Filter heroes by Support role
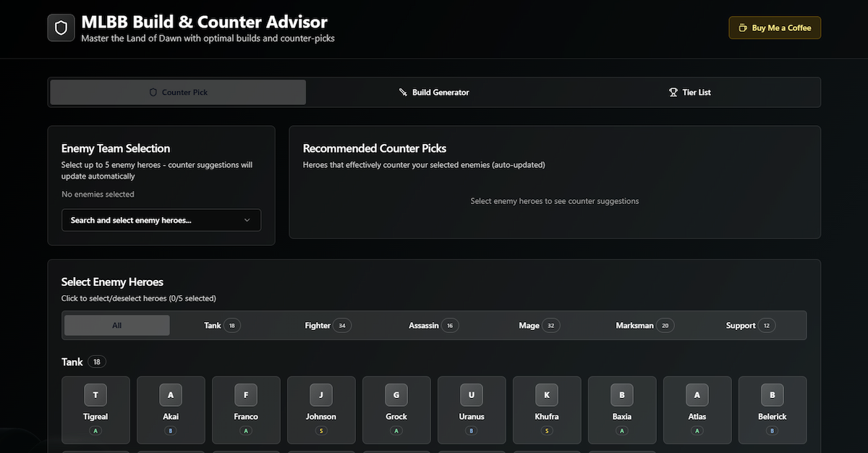This screenshot has height=453, width=868. click(751, 326)
